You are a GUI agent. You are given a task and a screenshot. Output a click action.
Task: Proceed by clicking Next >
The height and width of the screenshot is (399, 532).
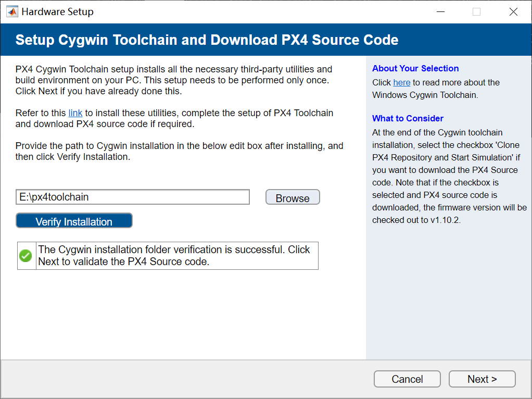(x=482, y=379)
